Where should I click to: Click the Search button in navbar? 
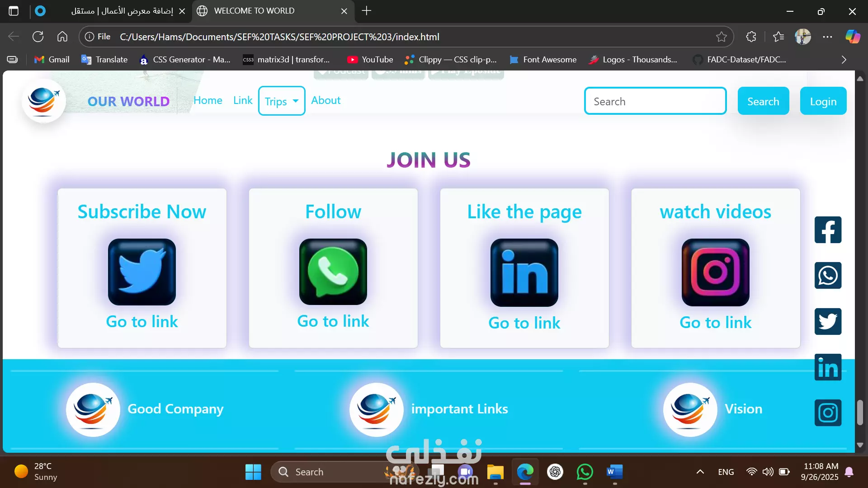tap(763, 101)
